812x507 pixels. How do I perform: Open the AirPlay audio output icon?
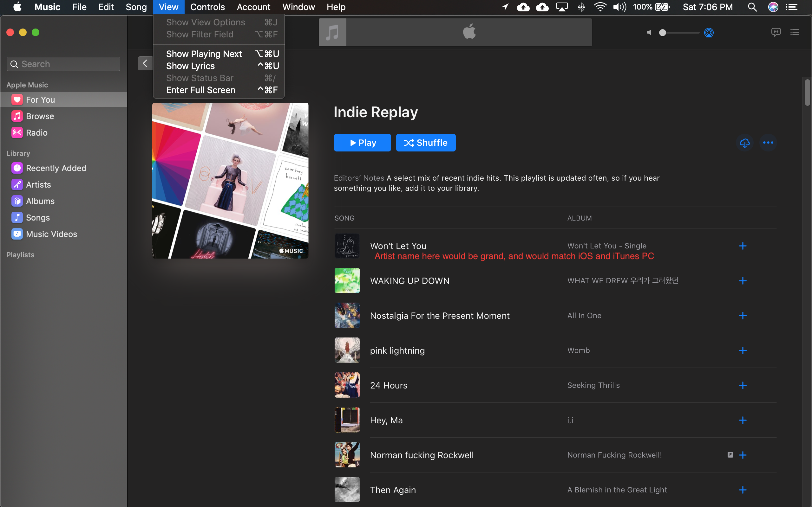click(x=709, y=33)
